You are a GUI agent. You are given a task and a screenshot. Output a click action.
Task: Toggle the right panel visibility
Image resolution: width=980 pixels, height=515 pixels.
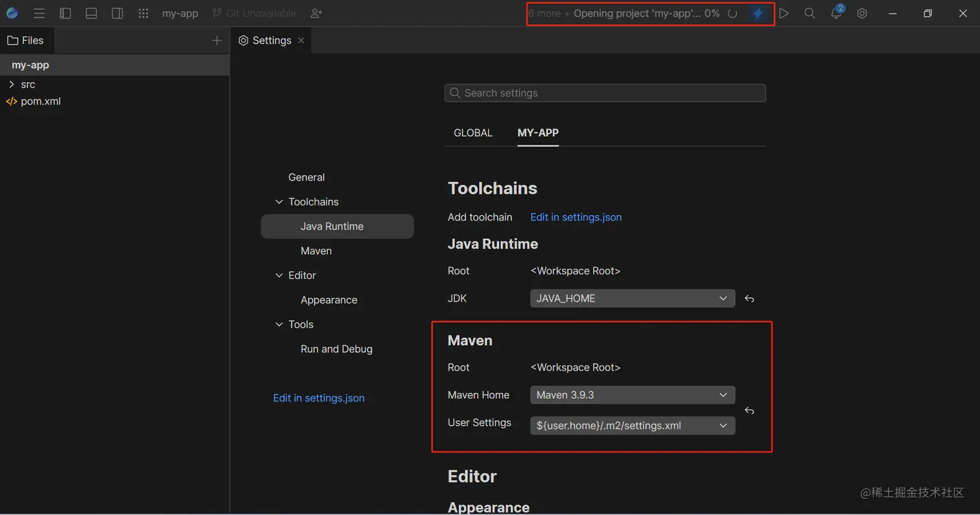click(117, 13)
